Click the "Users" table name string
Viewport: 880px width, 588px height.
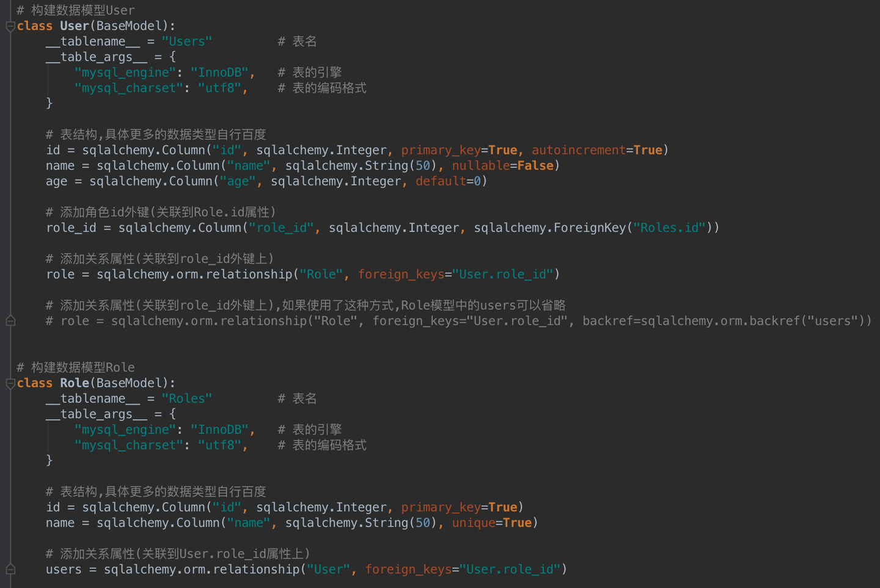(187, 42)
